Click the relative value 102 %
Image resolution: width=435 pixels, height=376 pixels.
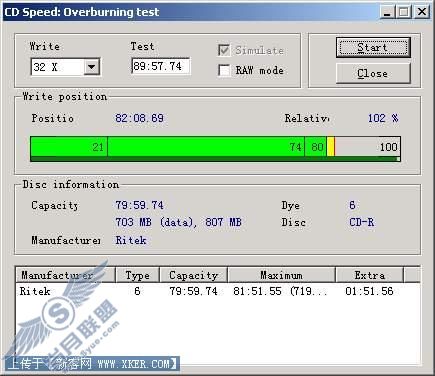[383, 118]
